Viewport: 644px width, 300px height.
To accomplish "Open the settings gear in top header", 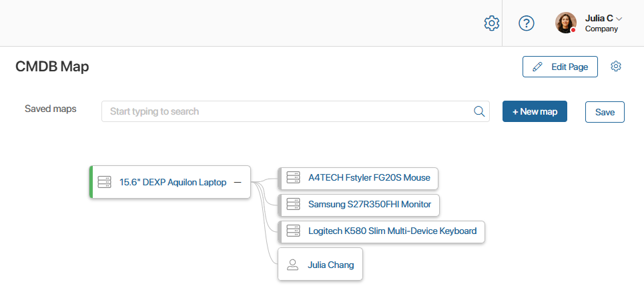I will pos(492,23).
